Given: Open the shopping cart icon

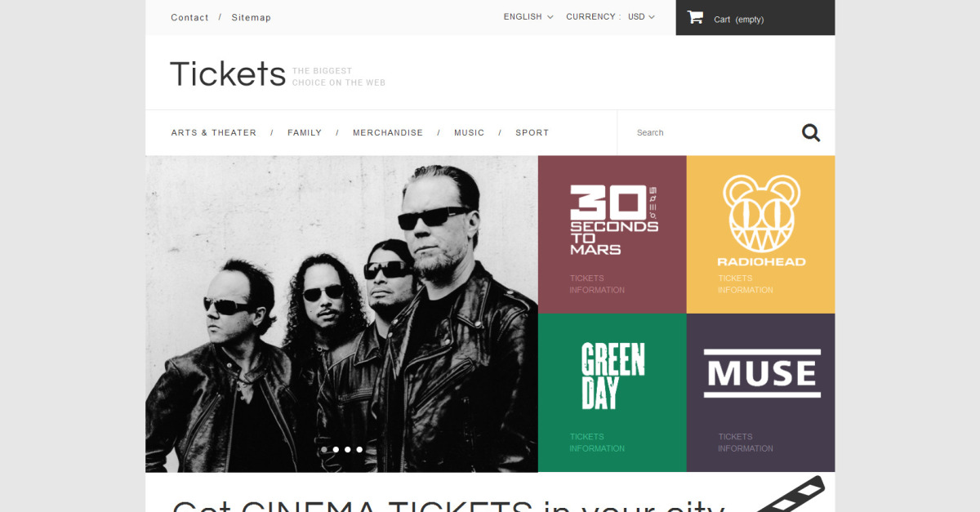Looking at the screenshot, I should coord(695,17).
